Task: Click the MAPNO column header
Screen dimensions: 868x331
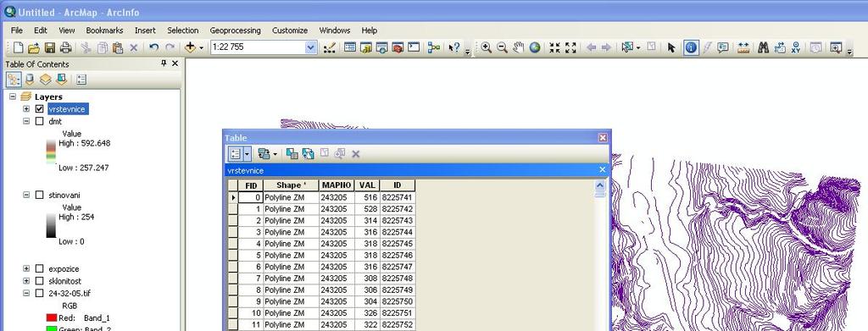Action: point(337,185)
